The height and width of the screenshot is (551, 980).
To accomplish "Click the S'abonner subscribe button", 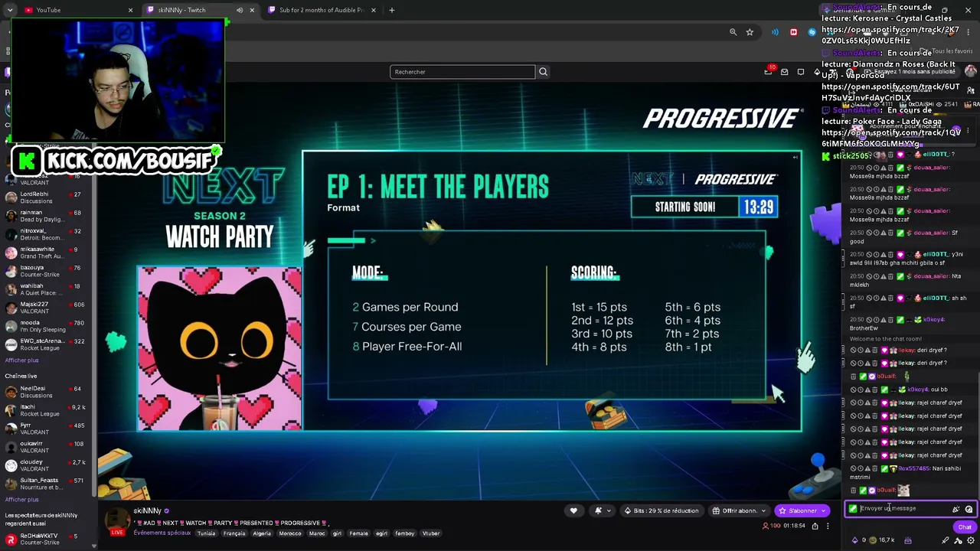I will 801,510.
